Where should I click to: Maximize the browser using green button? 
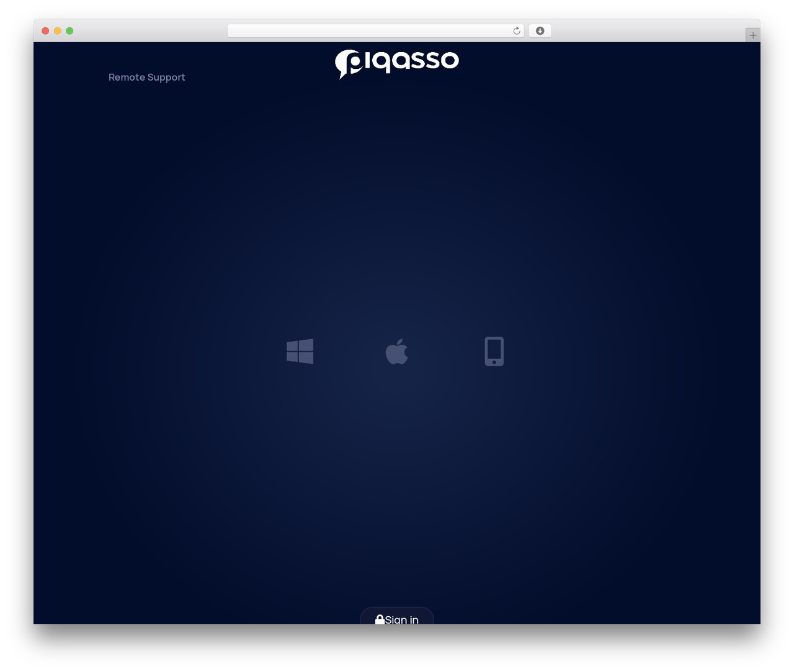click(x=69, y=31)
